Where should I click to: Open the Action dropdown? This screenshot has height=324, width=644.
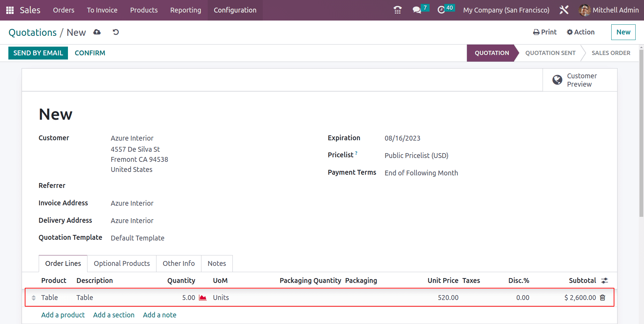(x=581, y=32)
